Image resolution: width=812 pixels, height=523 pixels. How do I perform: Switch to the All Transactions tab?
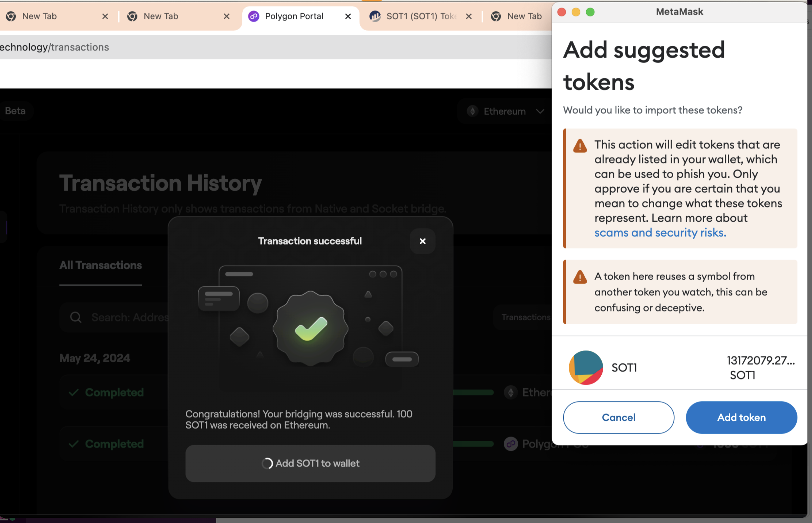coord(101,265)
